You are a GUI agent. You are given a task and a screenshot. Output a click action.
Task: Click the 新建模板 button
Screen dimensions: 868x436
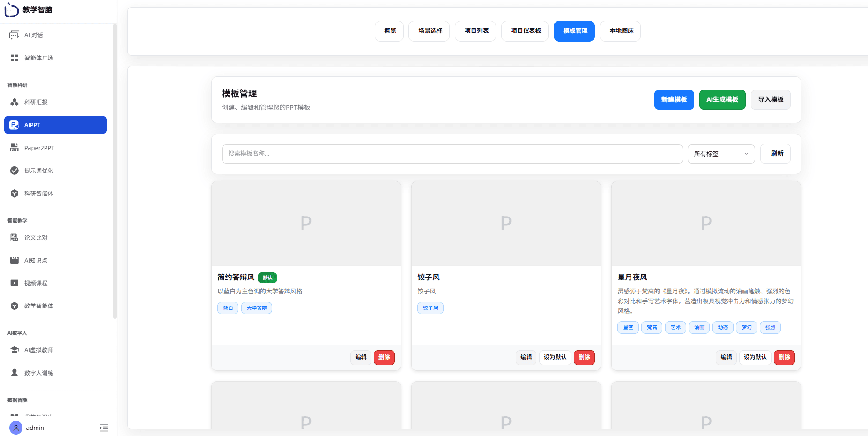tap(674, 100)
